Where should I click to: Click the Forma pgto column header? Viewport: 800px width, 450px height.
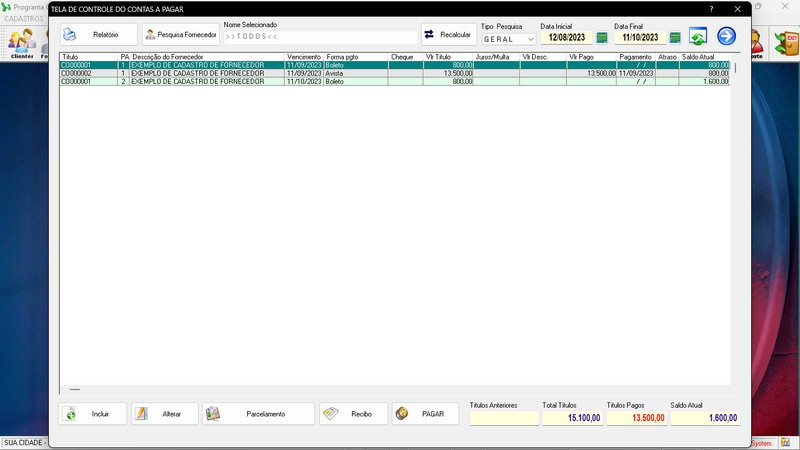tap(356, 57)
